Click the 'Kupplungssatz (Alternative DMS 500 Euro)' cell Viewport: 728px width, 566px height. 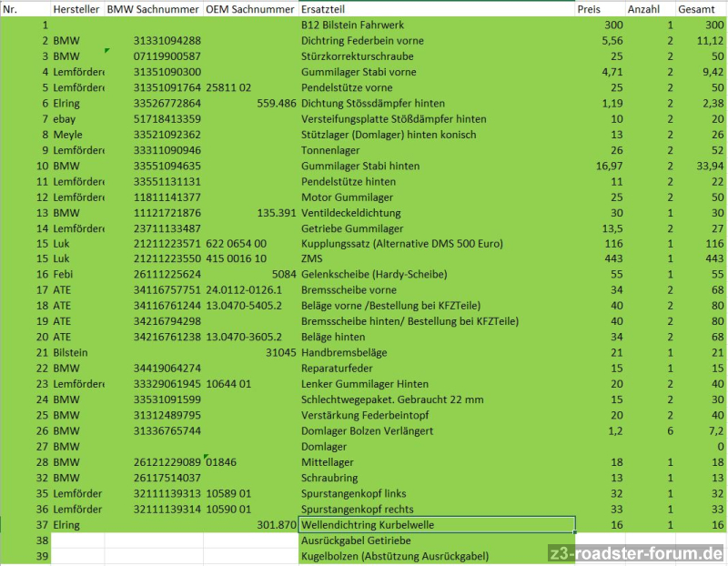(437, 243)
